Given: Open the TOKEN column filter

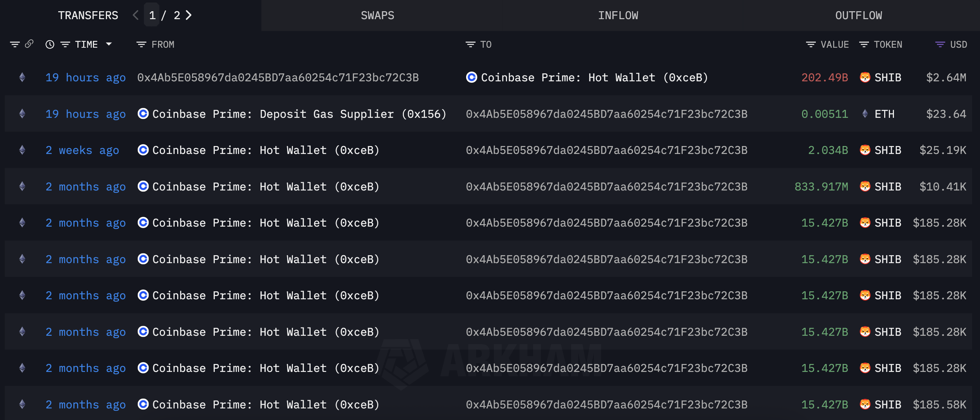Looking at the screenshot, I should pyautogui.click(x=864, y=44).
